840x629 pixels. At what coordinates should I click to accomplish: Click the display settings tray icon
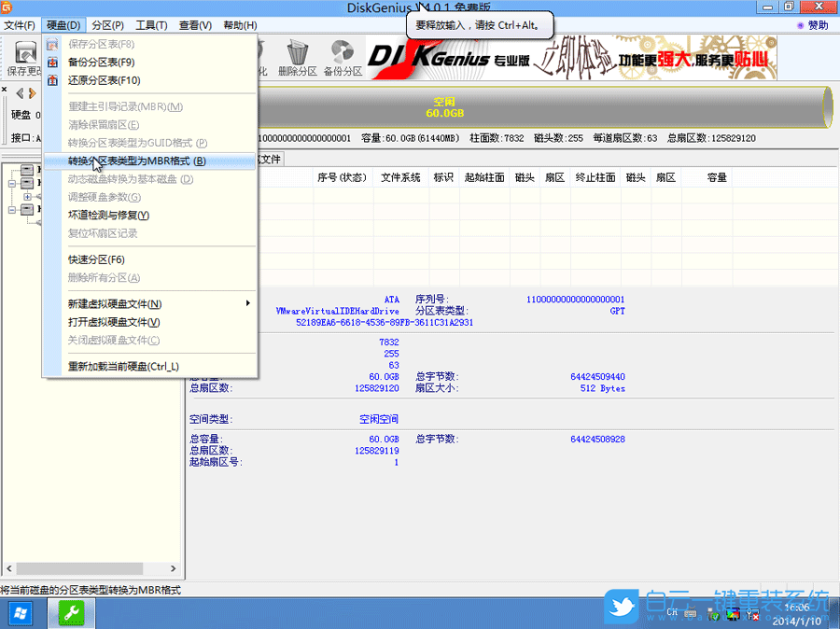[734, 614]
